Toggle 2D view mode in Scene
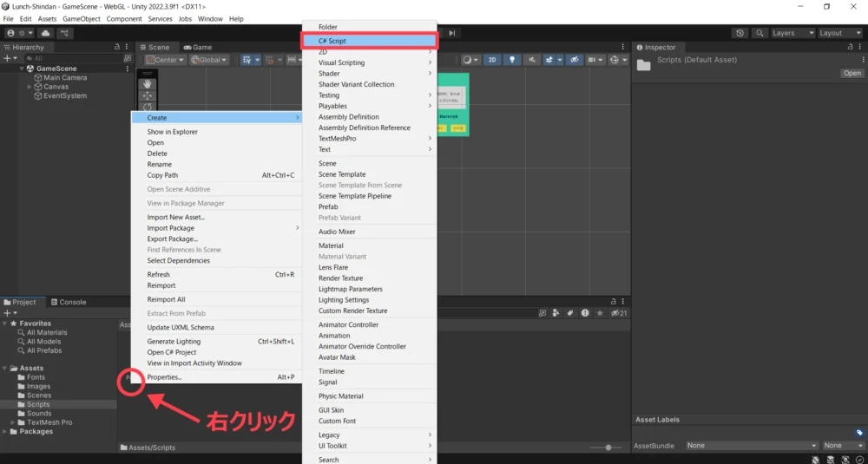 point(492,60)
